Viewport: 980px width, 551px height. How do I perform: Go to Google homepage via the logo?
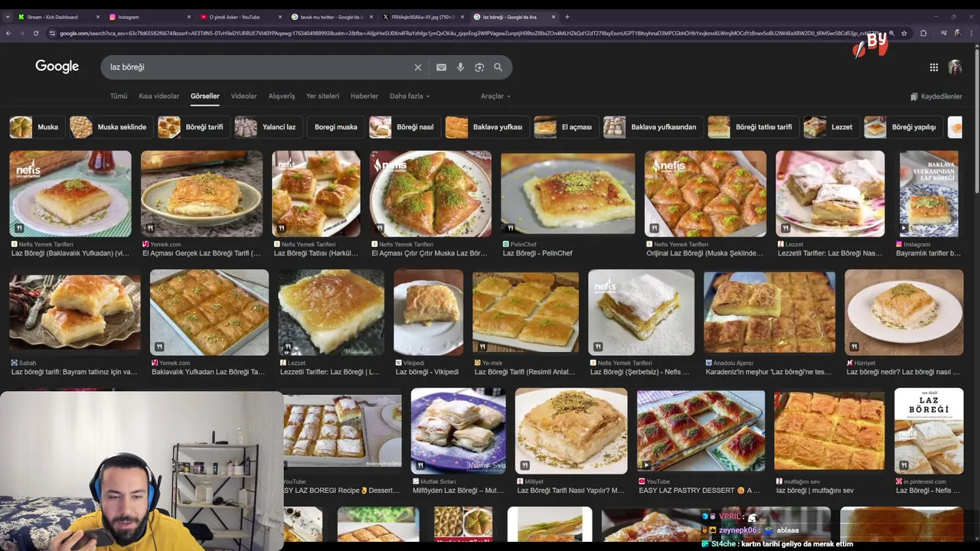click(x=57, y=67)
